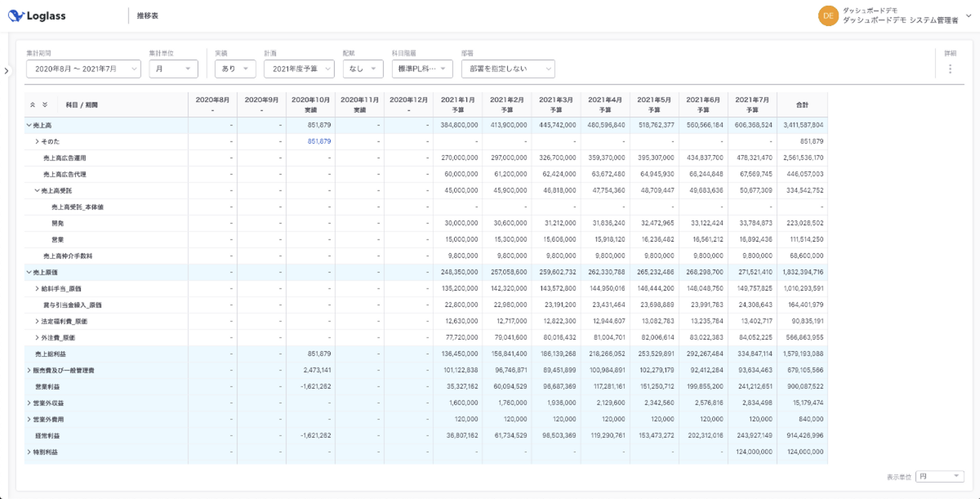Viewport: 980px width, 499px height.
Task: Collapse all rows with the double-up chevron
Action: click(x=33, y=105)
